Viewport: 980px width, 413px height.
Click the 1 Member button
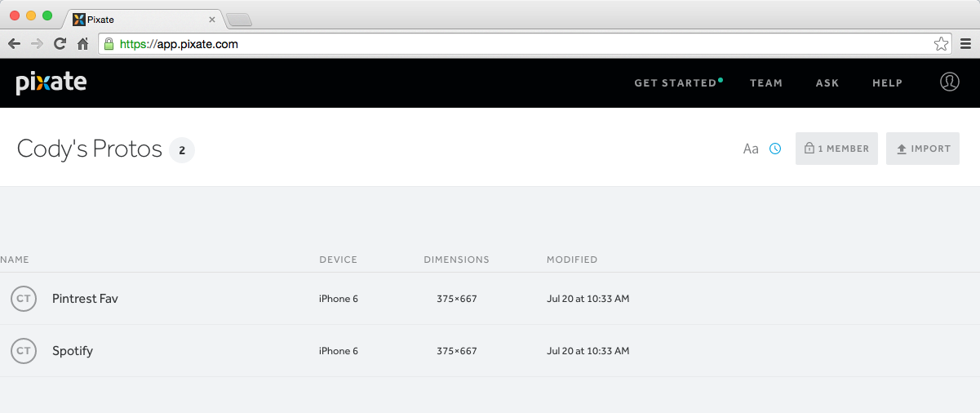click(x=836, y=149)
